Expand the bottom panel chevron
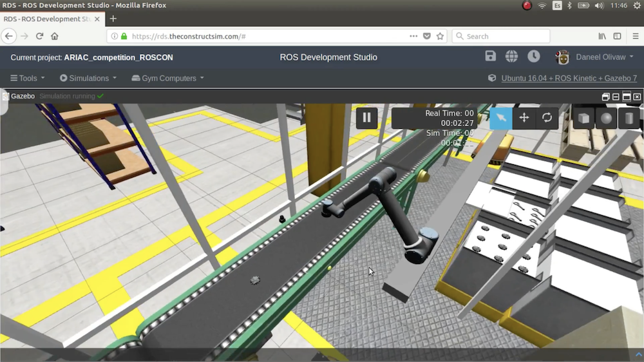This screenshot has height=362, width=644. [x=639, y=354]
